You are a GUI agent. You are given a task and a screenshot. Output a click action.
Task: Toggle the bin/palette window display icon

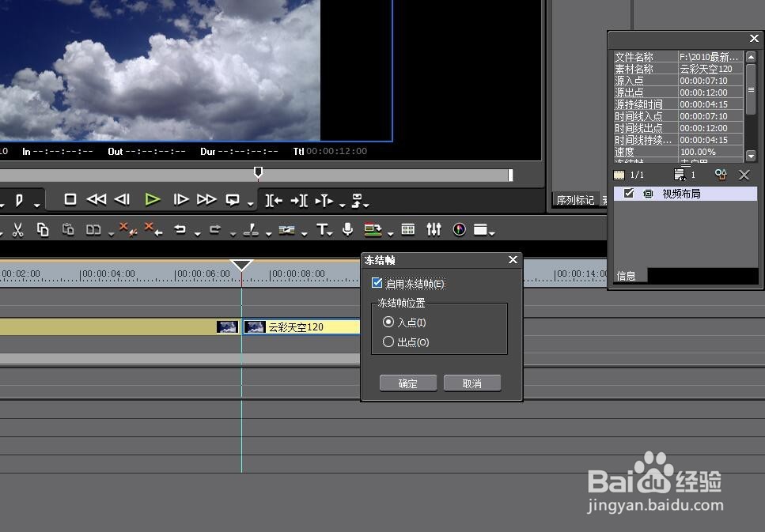(480, 230)
